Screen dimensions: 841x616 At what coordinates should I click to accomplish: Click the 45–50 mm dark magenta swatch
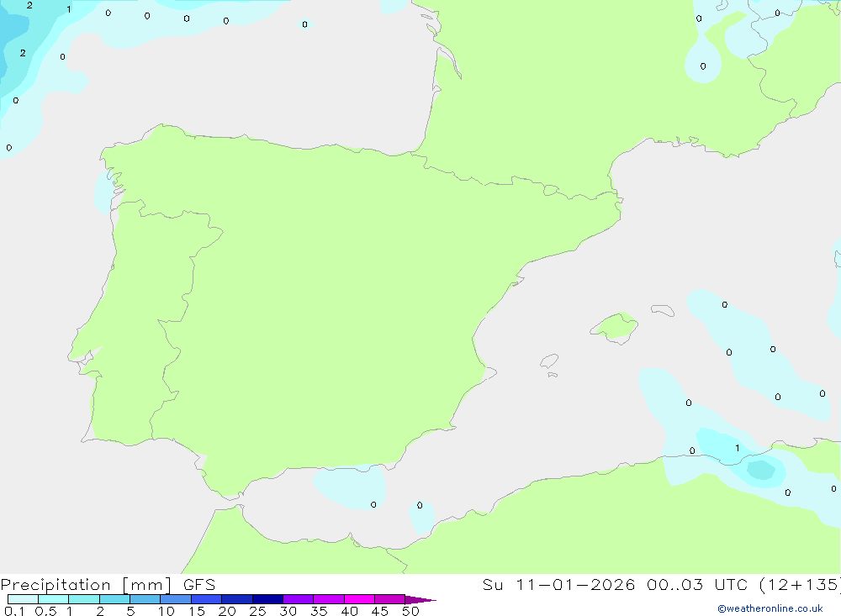pos(390,599)
